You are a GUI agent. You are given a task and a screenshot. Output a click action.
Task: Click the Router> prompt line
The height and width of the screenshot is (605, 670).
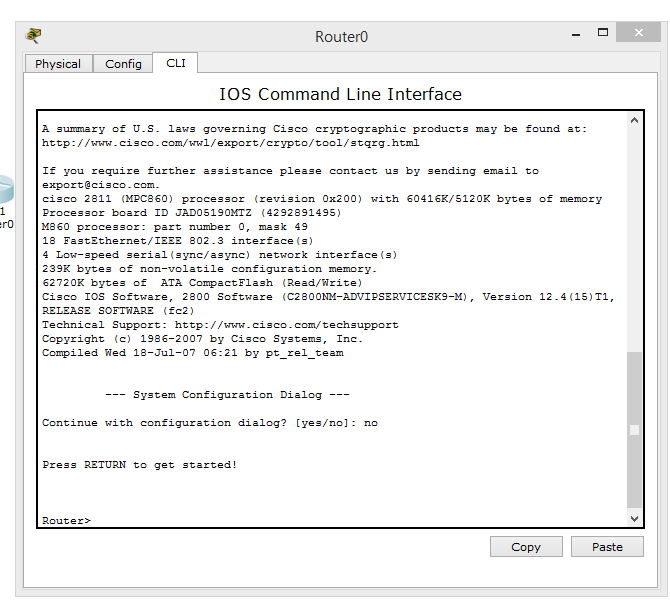click(66, 520)
